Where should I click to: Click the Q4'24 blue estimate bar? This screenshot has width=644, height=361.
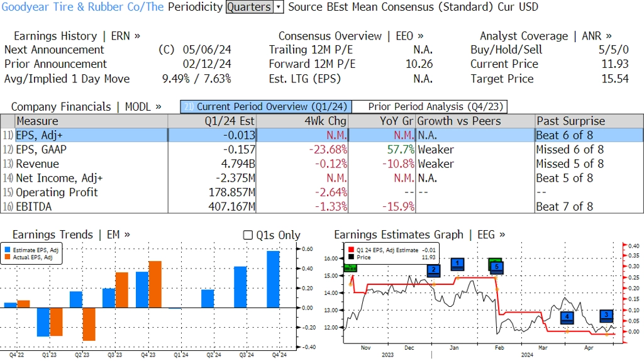pyautogui.click(x=273, y=279)
